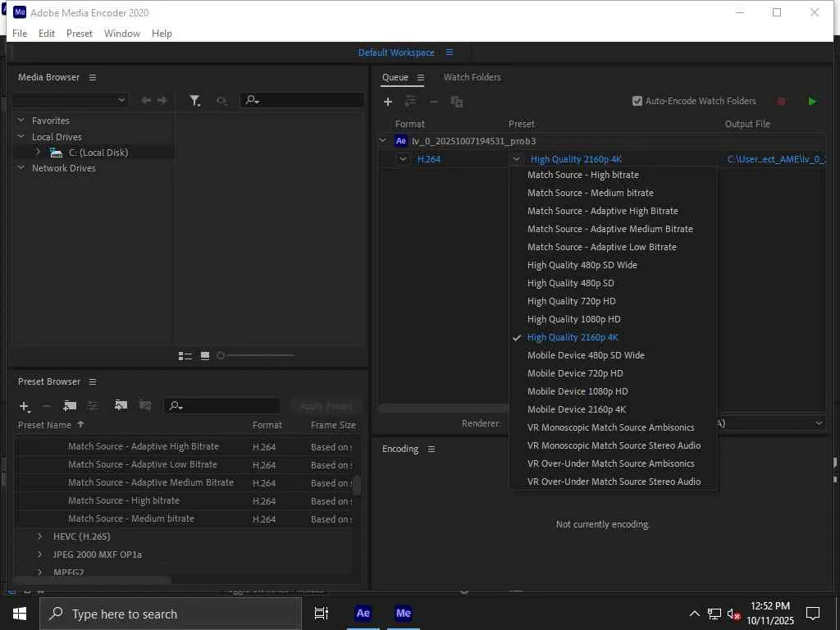Choose Mobile Device 720p HD preset
Image resolution: width=840 pixels, height=630 pixels.
click(x=575, y=373)
